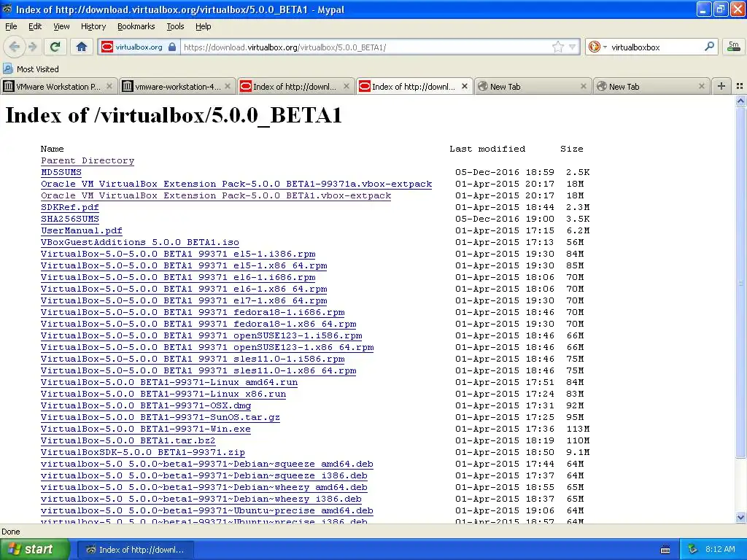The image size is (747, 560).
Task: Download the Ubuntu~precise_amd64.deb package
Action: pos(207,510)
